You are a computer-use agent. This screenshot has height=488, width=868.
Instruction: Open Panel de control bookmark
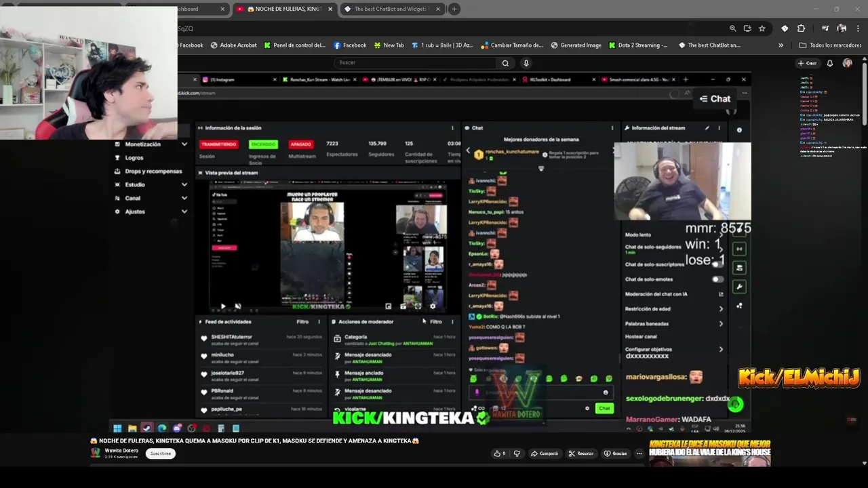295,45
